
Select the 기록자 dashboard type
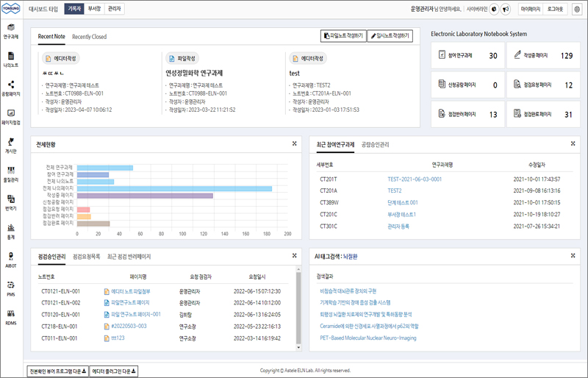tap(73, 9)
